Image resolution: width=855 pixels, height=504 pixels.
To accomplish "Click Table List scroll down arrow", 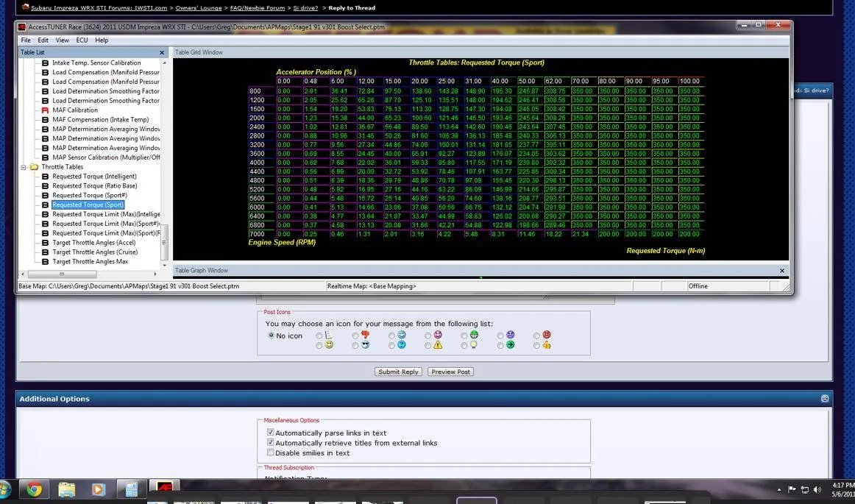I will (165, 265).
